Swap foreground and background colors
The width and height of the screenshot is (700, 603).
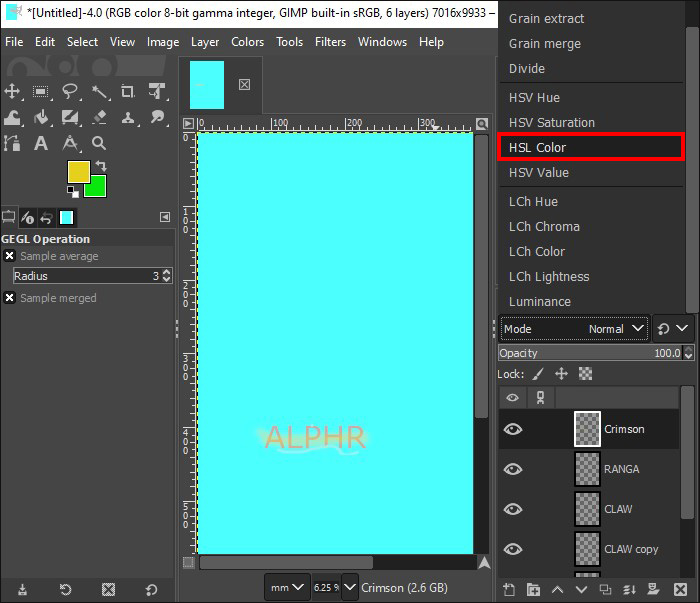tap(101, 166)
